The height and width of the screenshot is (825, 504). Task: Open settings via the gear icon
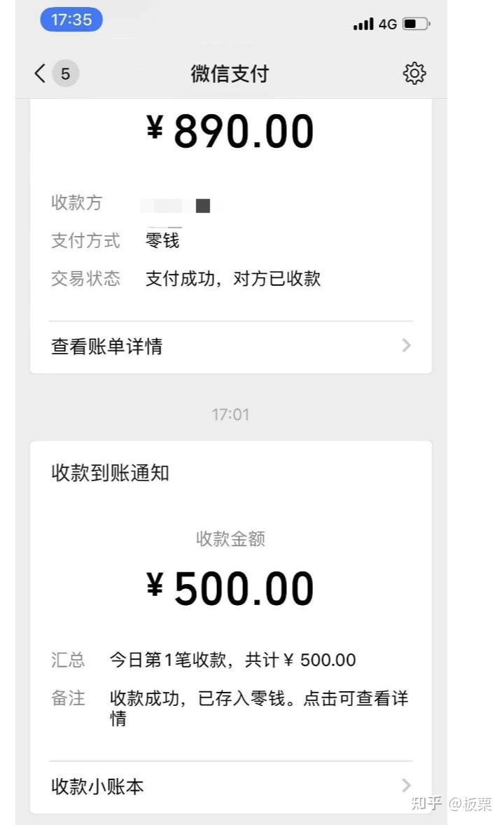(414, 73)
